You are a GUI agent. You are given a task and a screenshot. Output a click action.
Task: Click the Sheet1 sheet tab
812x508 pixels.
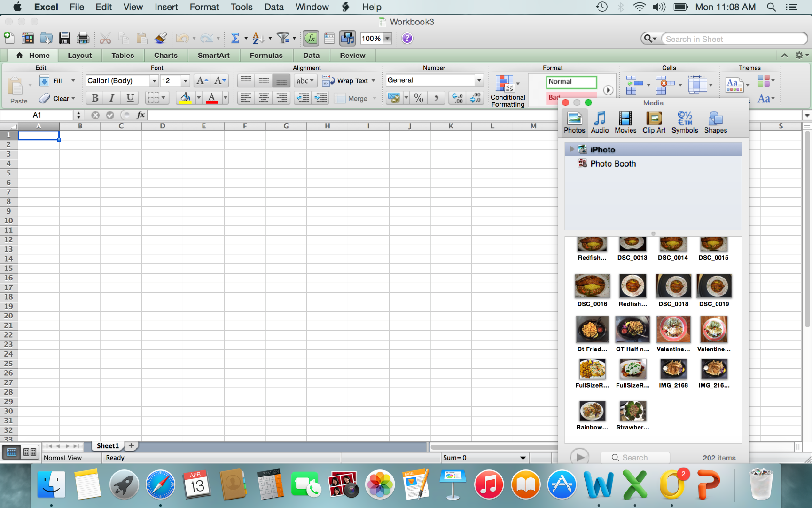point(108,445)
